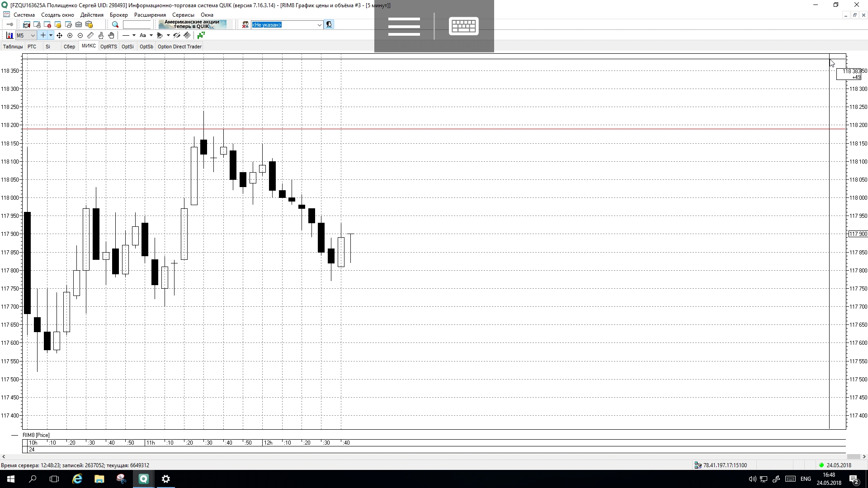Open the Брокер menu
This screenshot has width=868, height=488.
pyautogui.click(x=118, y=15)
